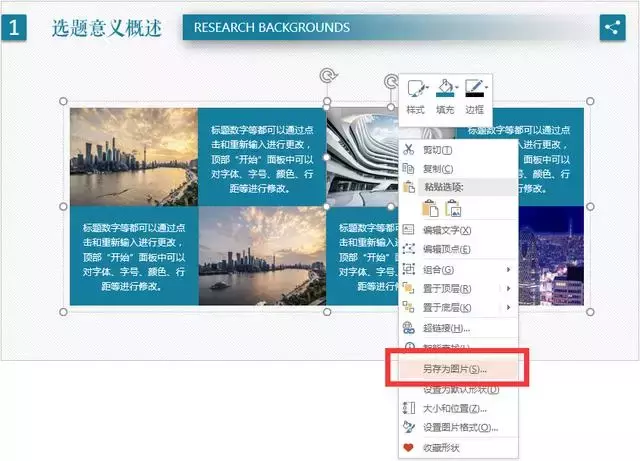Click the Size and Position icon

pos(409,408)
